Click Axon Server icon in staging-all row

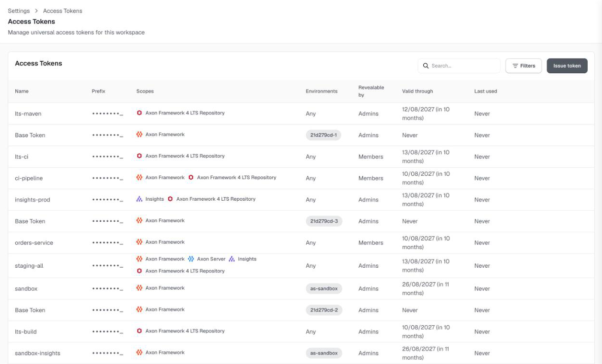click(191, 259)
